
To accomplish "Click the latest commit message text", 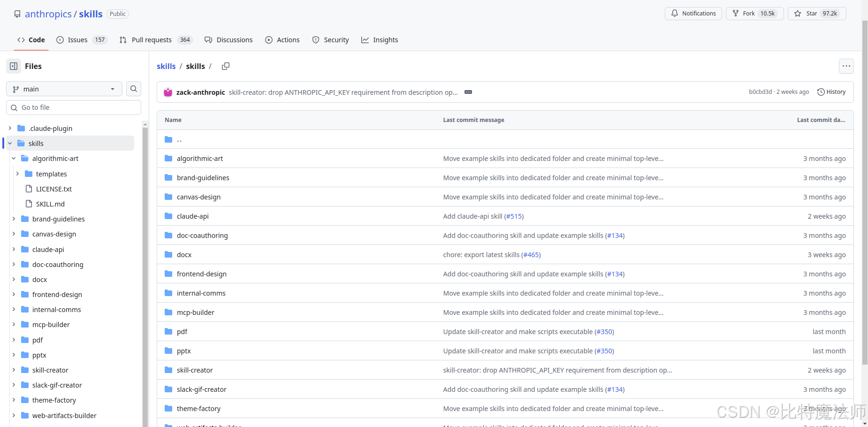I will pos(343,92).
